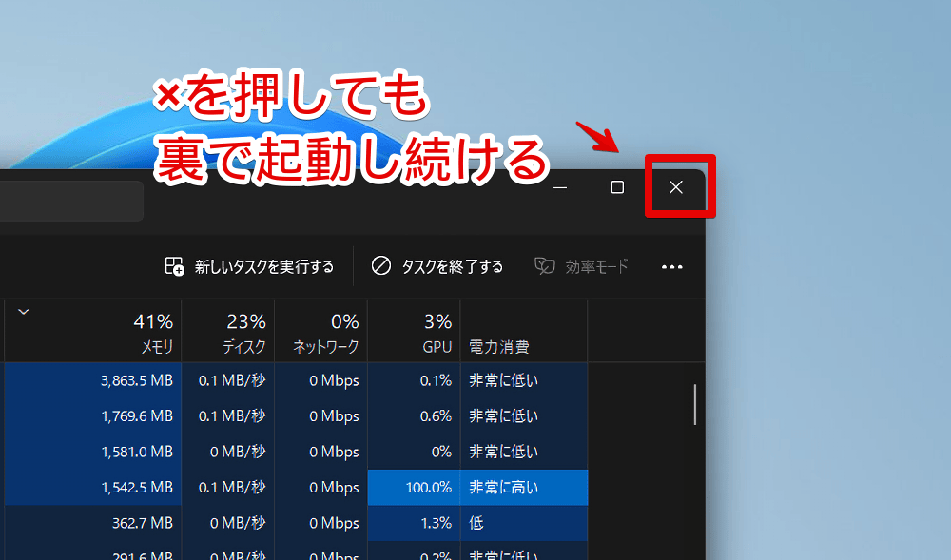Click the prohibition-circle icon next to タスクを終了する
951x560 pixels.
(x=381, y=266)
